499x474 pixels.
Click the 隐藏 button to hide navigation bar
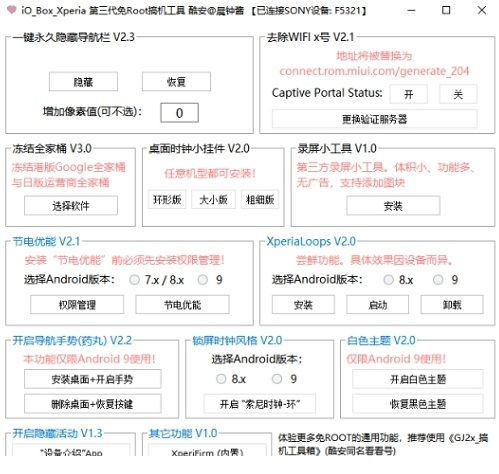tap(83, 81)
